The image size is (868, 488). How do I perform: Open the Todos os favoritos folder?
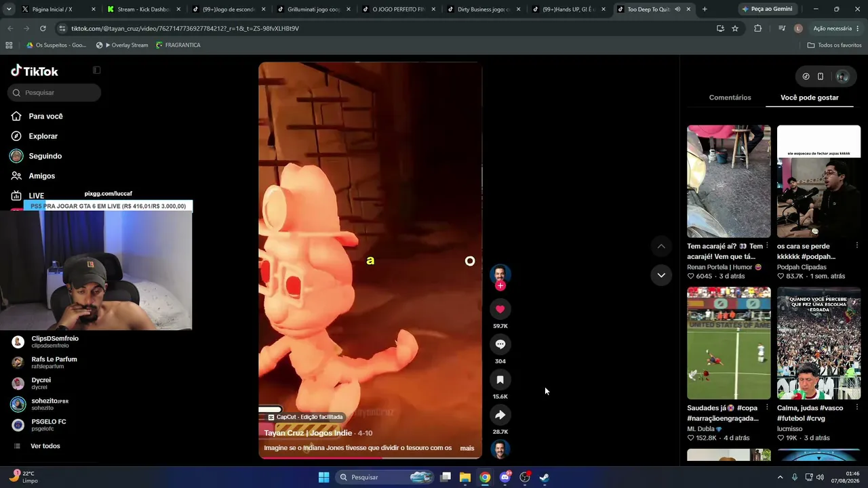tap(834, 45)
